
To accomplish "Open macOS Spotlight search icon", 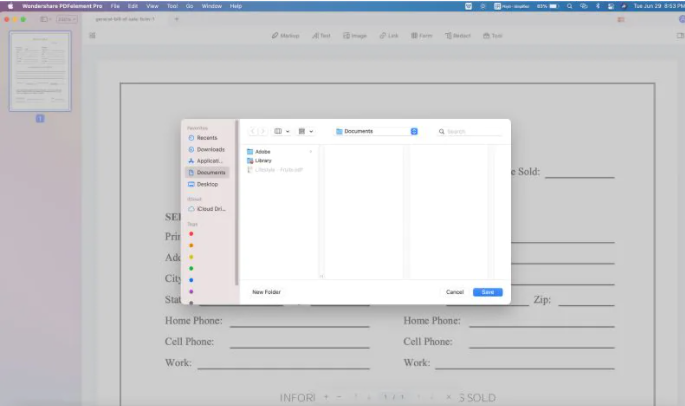I will tap(569, 6).
